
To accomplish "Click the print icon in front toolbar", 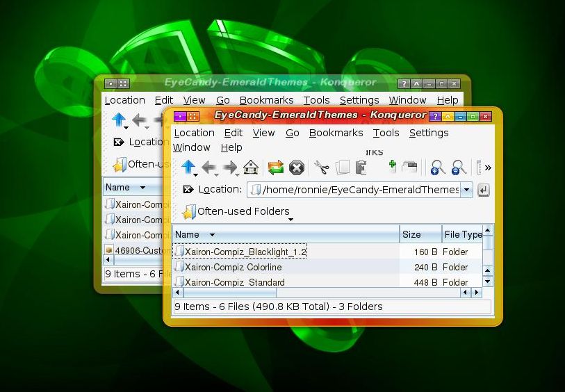I will (x=410, y=168).
